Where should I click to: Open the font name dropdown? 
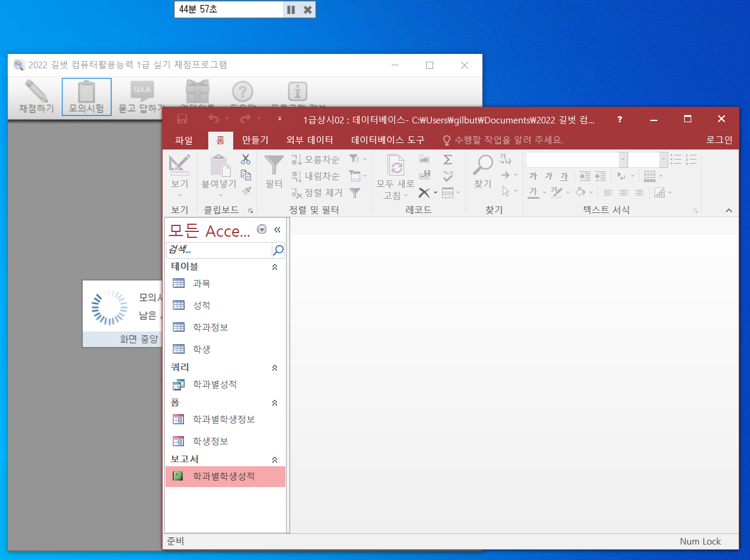[622, 160]
